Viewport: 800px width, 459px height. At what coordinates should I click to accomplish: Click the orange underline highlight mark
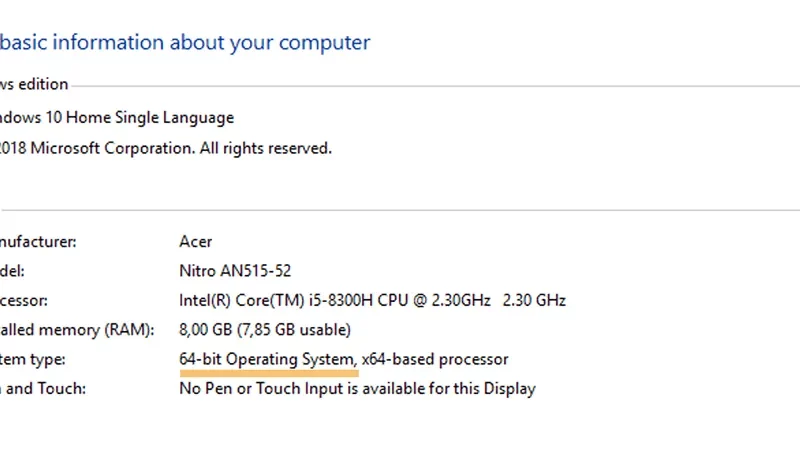(x=269, y=373)
